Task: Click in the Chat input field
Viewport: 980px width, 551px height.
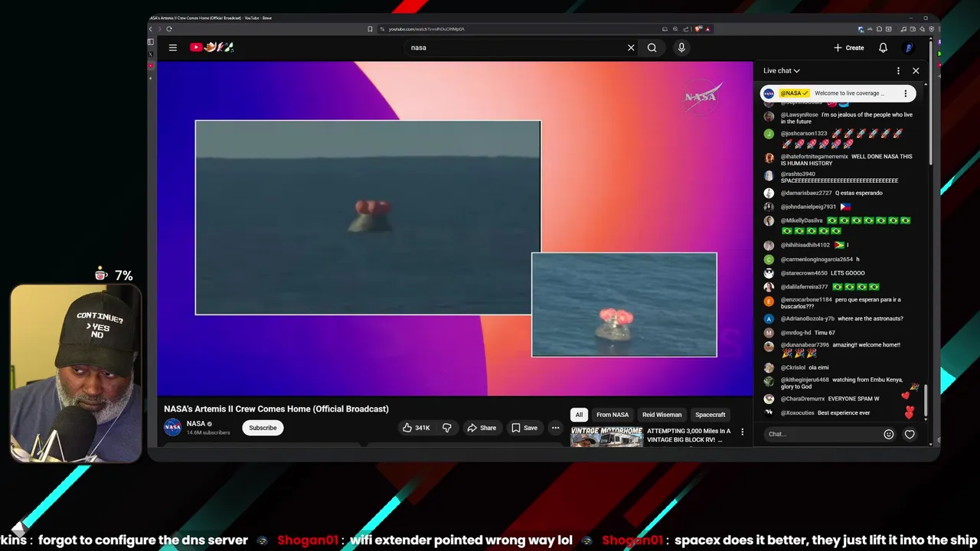Action: click(x=823, y=434)
